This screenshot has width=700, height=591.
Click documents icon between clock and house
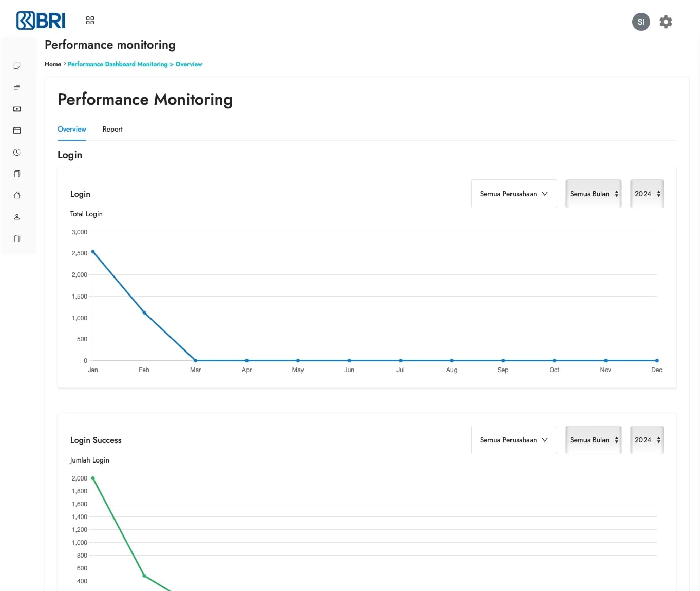tap(17, 174)
